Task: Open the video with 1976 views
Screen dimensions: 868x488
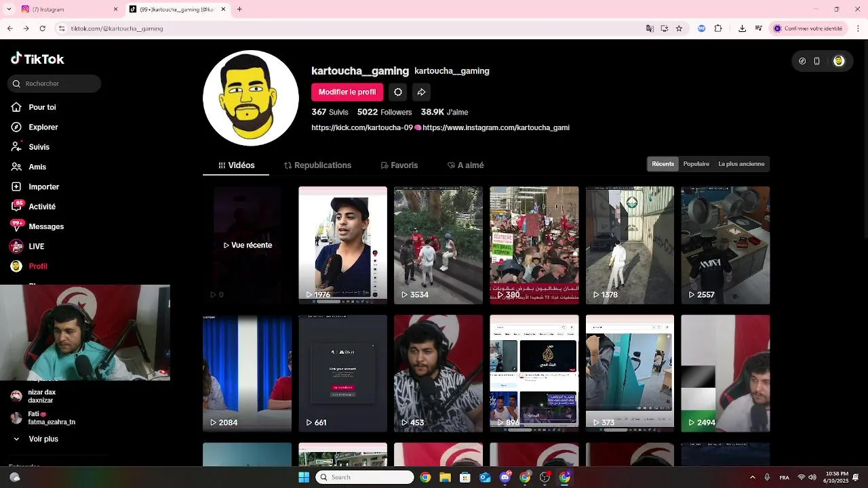Action: point(343,245)
